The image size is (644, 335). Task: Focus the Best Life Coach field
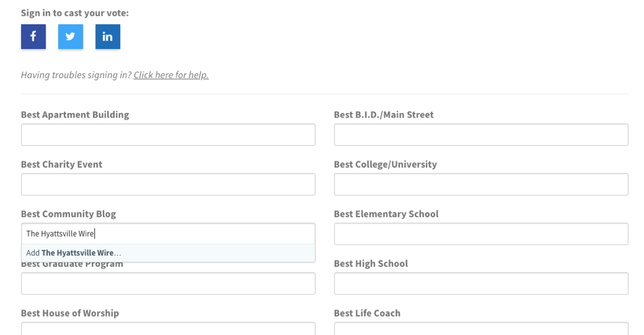[x=481, y=329]
